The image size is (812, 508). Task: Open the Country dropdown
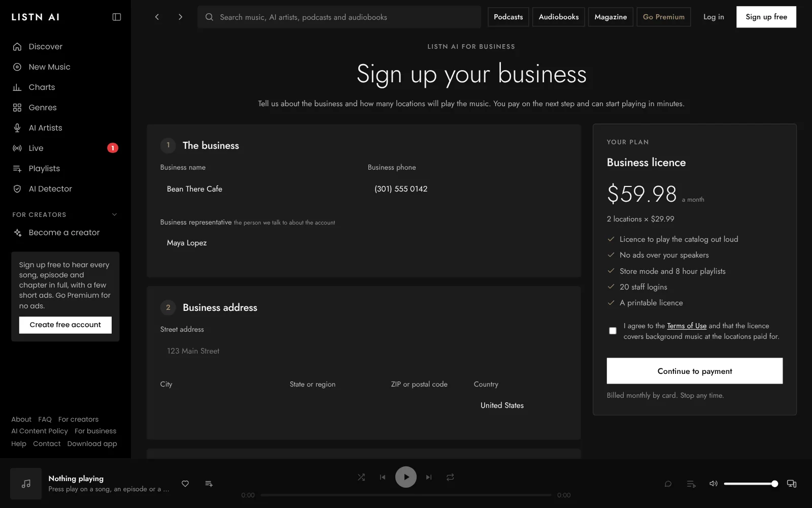(520, 405)
